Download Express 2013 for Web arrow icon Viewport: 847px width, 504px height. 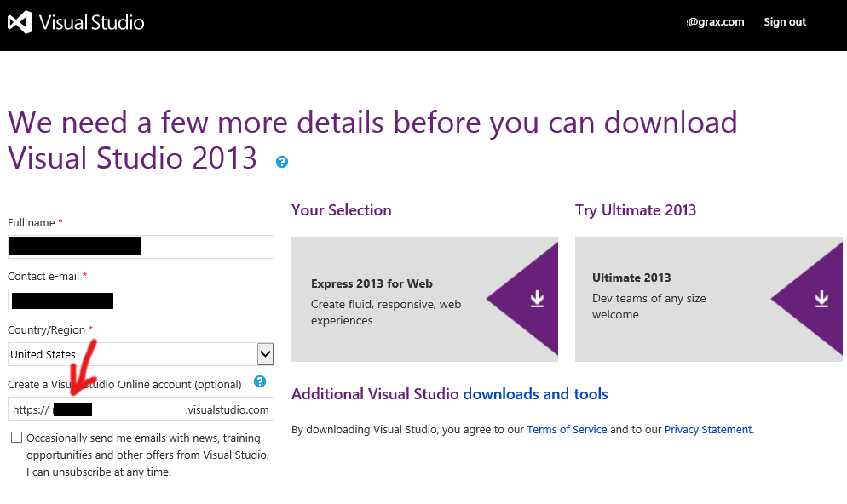click(537, 299)
